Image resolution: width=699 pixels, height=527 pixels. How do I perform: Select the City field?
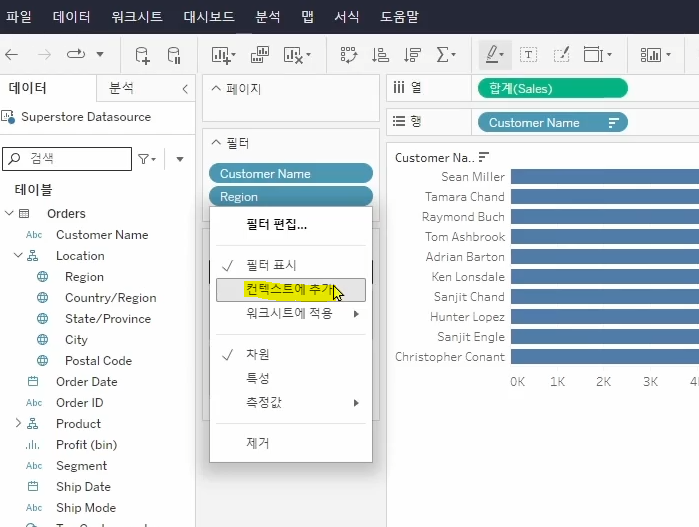pyautogui.click(x=76, y=339)
